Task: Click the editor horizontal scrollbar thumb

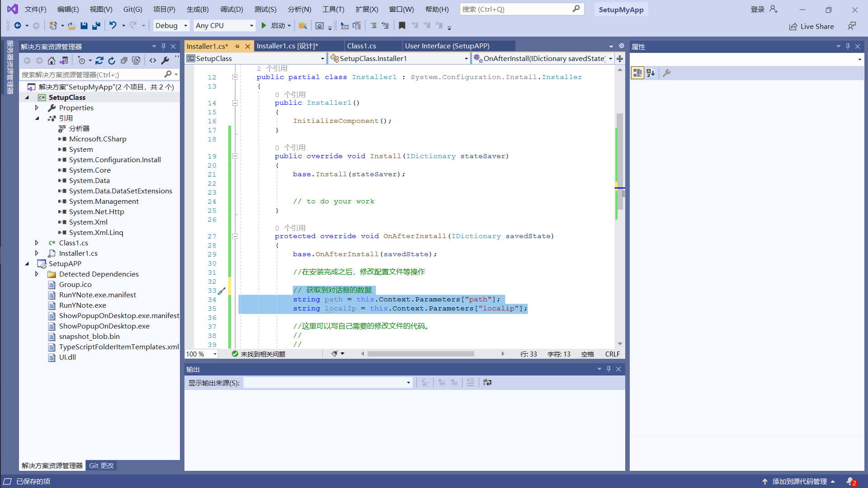Action: point(420,354)
